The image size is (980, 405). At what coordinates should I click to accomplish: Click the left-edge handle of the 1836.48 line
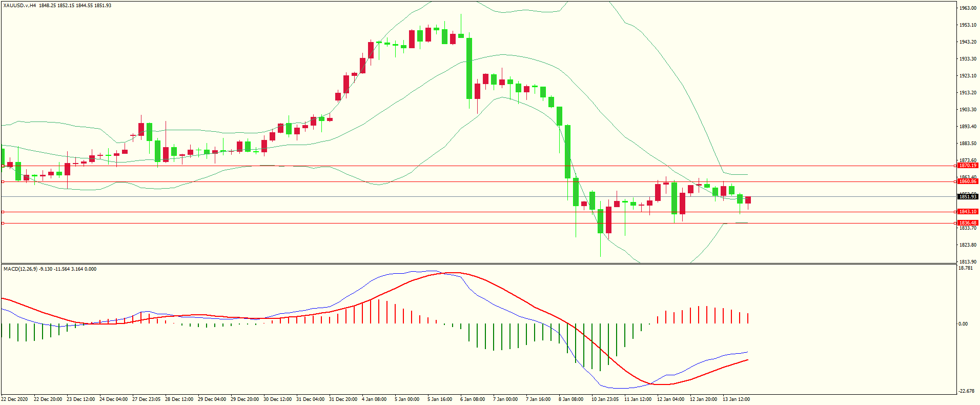coord(3,223)
